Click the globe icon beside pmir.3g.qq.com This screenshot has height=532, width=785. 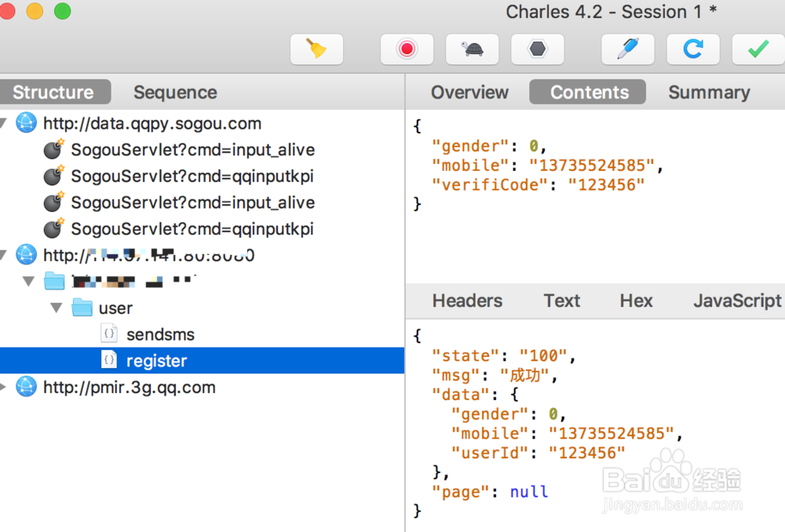[26, 387]
